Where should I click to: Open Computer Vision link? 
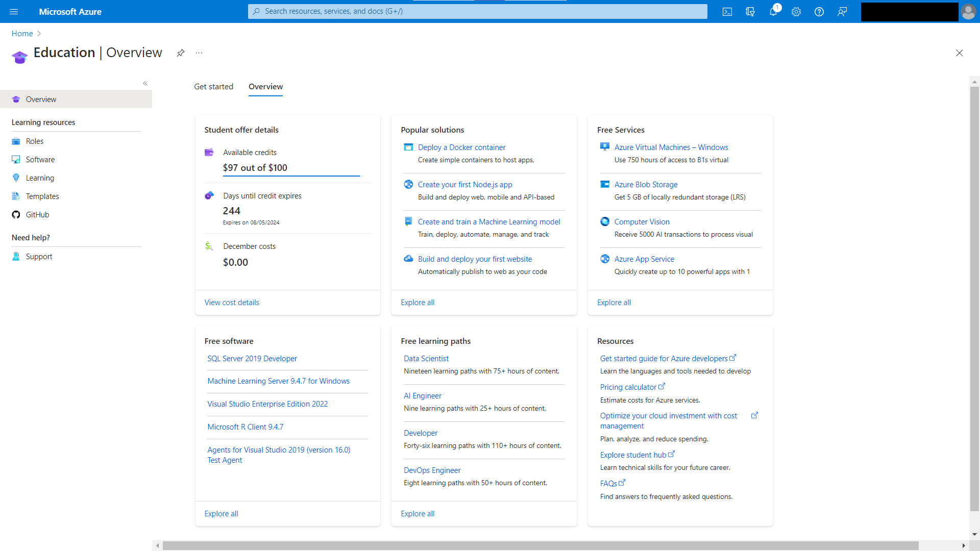point(642,222)
